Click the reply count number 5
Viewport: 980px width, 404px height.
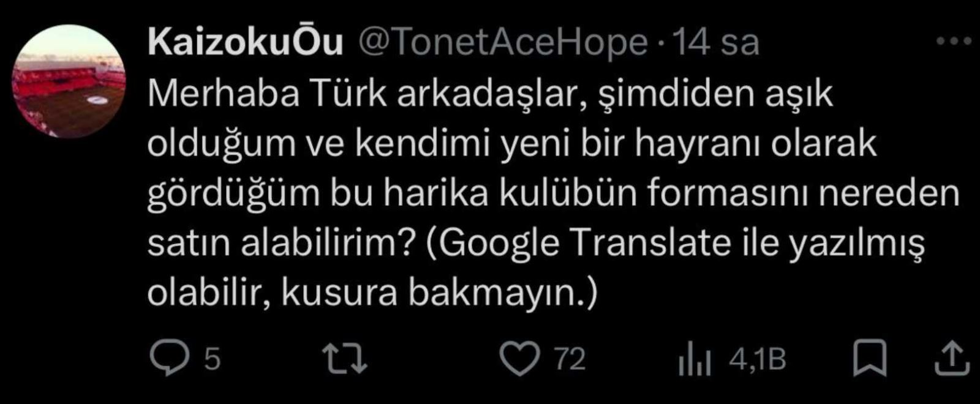(211, 360)
